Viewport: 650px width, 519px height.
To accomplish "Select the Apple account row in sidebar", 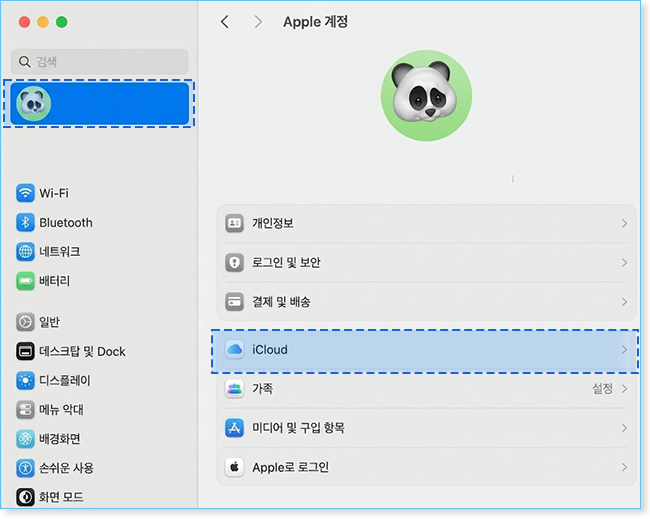I will (x=99, y=103).
